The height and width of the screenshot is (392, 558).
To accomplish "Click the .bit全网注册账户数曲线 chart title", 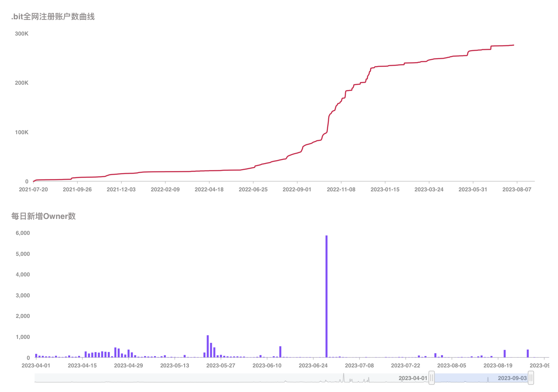I will point(53,17).
